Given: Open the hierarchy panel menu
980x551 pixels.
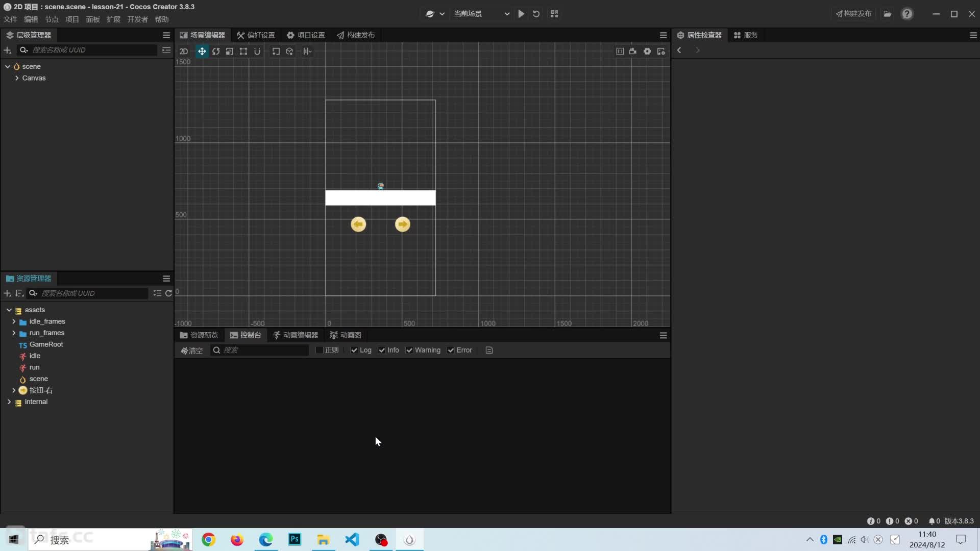Looking at the screenshot, I should (x=166, y=35).
